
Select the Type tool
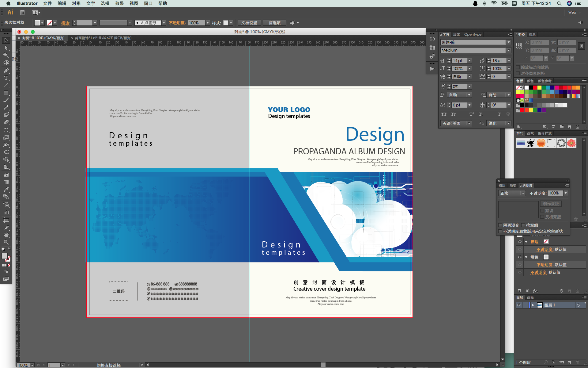6,78
